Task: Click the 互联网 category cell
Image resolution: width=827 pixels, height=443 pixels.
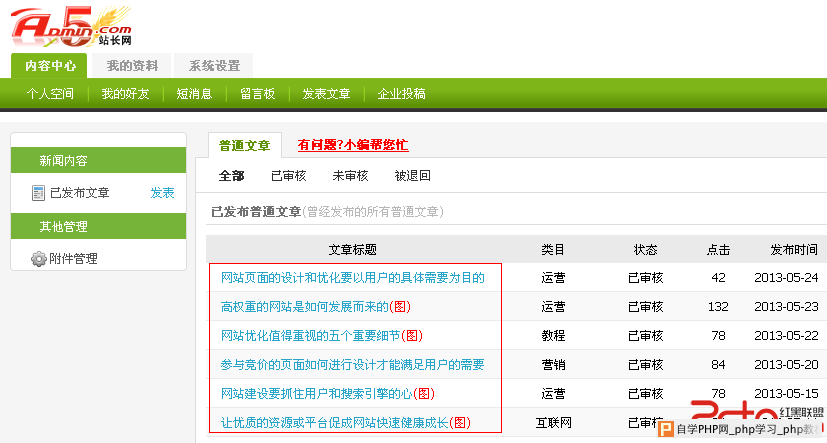Action: [x=553, y=423]
